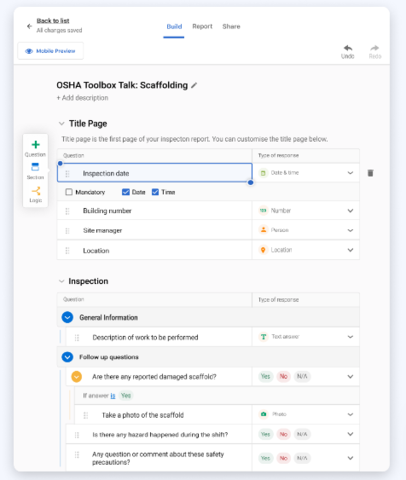The width and height of the screenshot is (406, 480).
Task: Edit template title with pencil icon
Action: coord(194,85)
